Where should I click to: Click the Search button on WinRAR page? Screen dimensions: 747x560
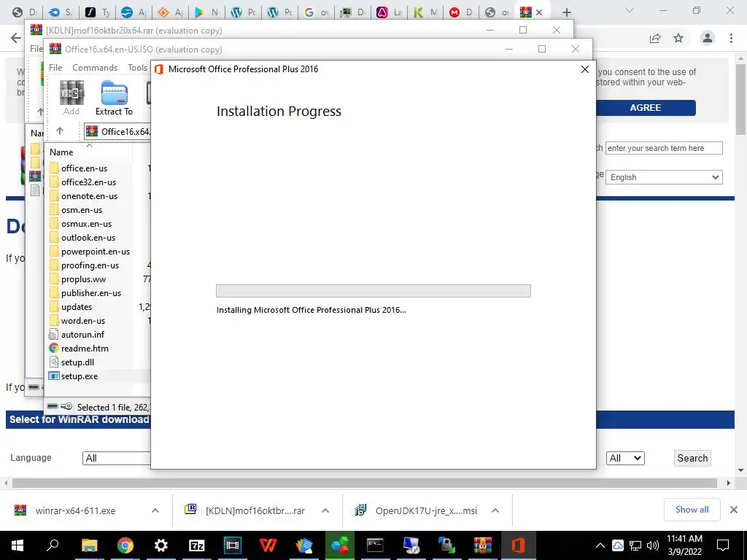tap(692, 458)
